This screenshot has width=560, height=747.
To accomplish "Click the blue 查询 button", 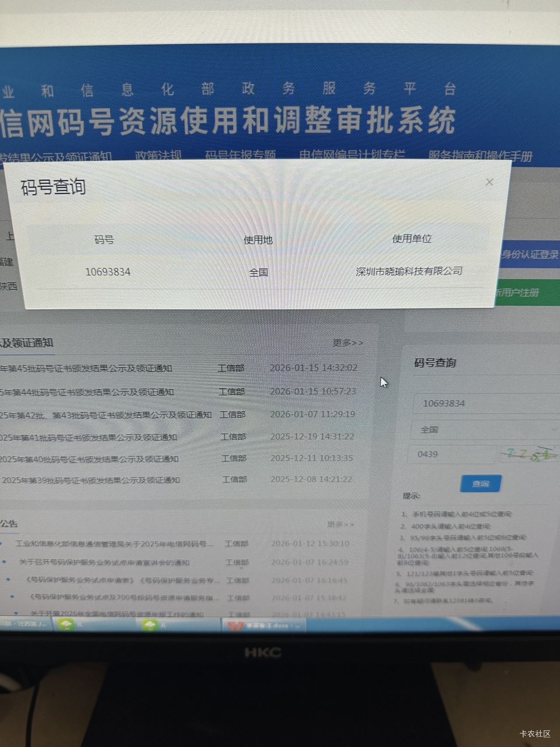I will point(480,484).
